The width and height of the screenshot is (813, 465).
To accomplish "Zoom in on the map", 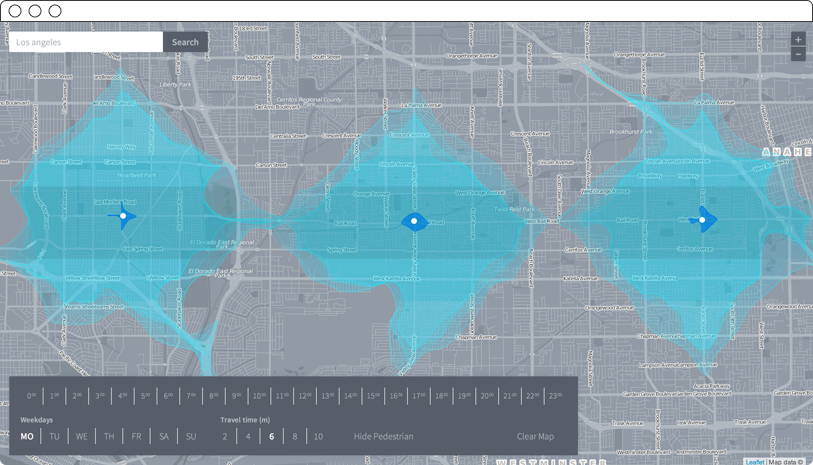I will pos(797,39).
